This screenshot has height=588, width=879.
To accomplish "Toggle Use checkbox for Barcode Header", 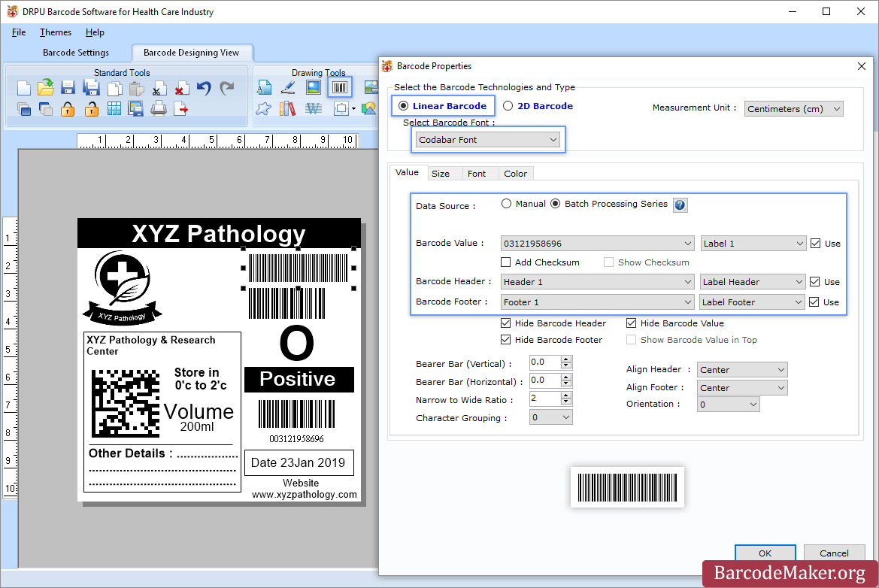I will pyautogui.click(x=815, y=281).
